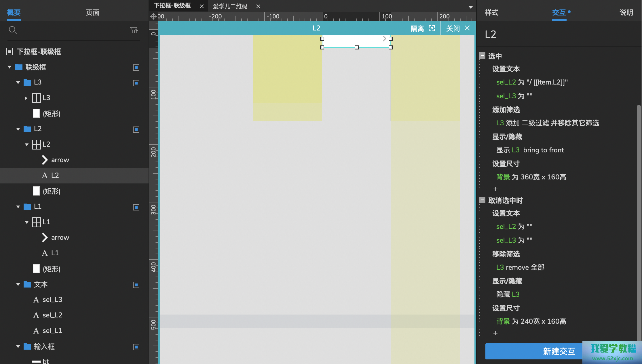
Task: Toggle the square marker on 联级框 folder
Action: click(x=136, y=68)
